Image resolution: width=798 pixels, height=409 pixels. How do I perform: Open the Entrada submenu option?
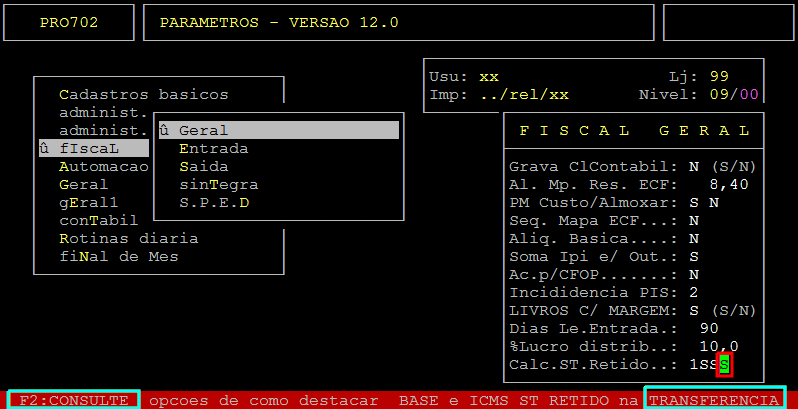click(213, 148)
